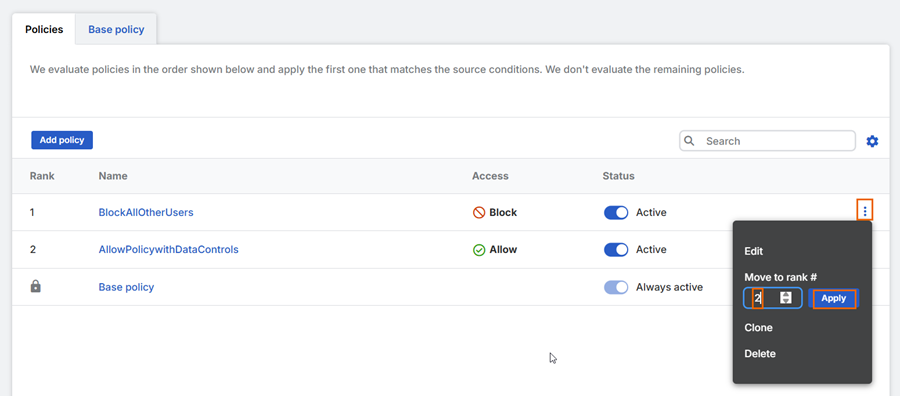Click the lock icon beside Base policy

click(x=36, y=287)
